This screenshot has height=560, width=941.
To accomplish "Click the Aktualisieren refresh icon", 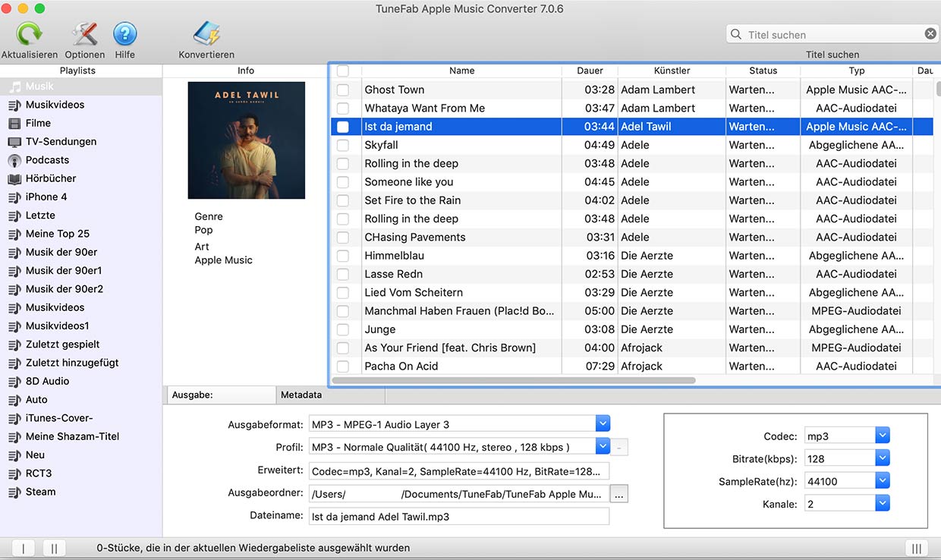I will 30,34.
